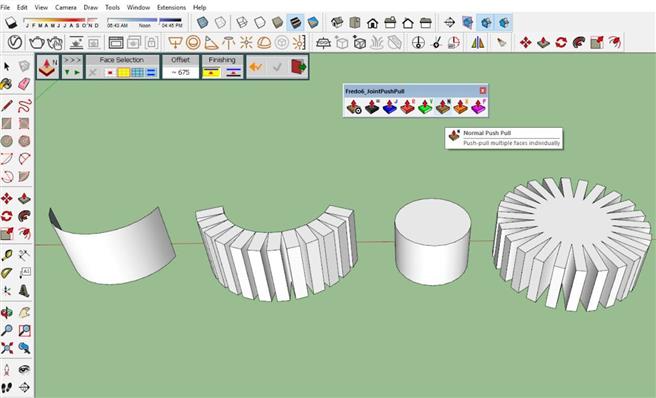Switch to Front camera view
The width and height of the screenshot is (656, 398).
[x=372, y=22]
